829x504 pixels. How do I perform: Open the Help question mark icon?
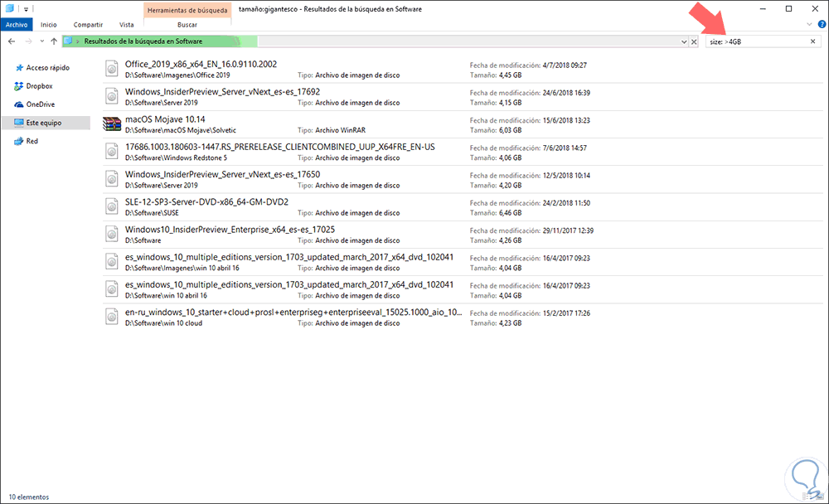(822, 24)
